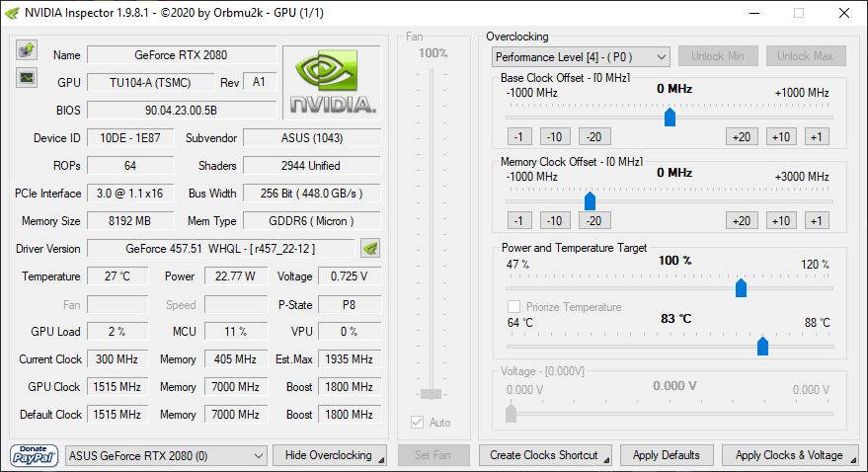Toggle the Auto fan checkbox
868x472 pixels.
coord(417,423)
